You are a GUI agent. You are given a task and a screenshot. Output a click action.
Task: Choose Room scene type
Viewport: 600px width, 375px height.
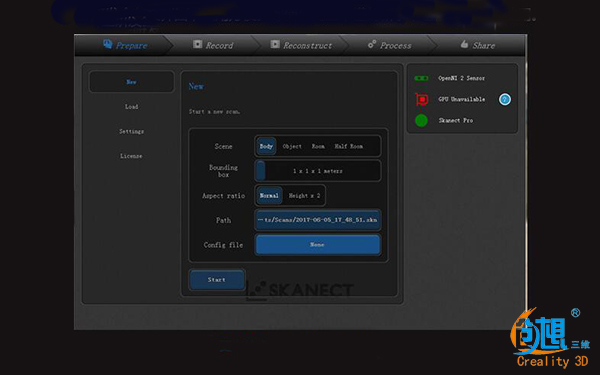318,146
